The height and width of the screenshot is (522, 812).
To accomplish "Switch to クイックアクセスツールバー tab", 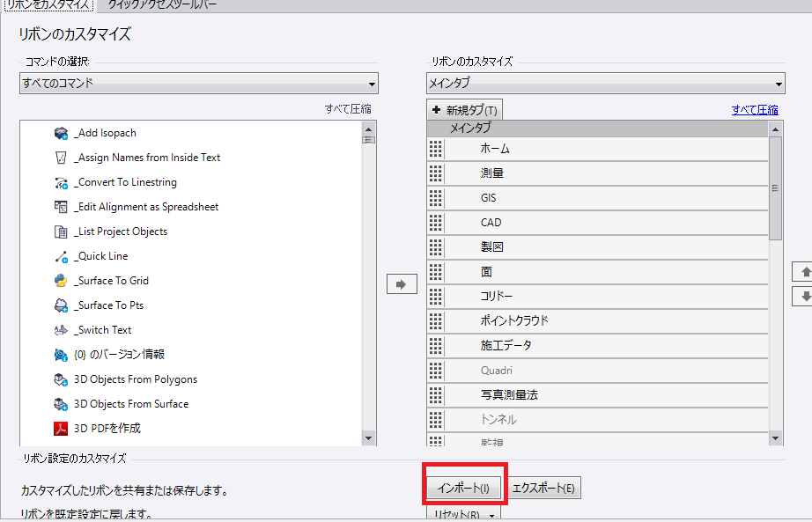I will click(162, 5).
